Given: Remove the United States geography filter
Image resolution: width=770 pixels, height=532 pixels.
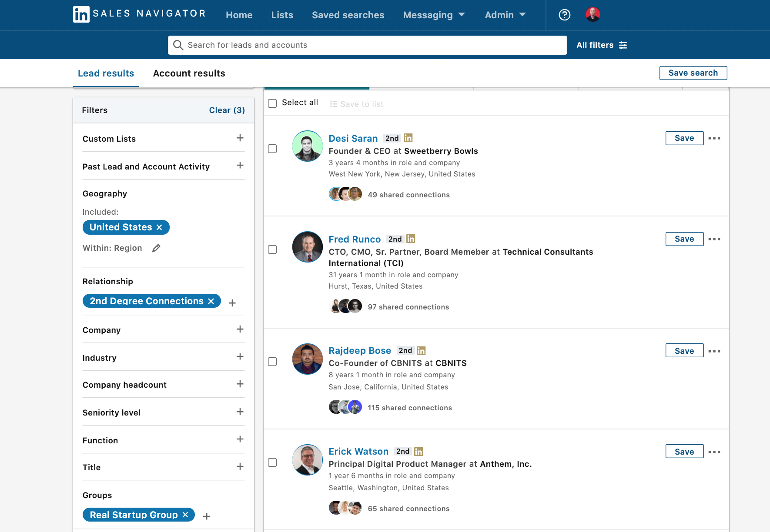Looking at the screenshot, I should coord(159,227).
